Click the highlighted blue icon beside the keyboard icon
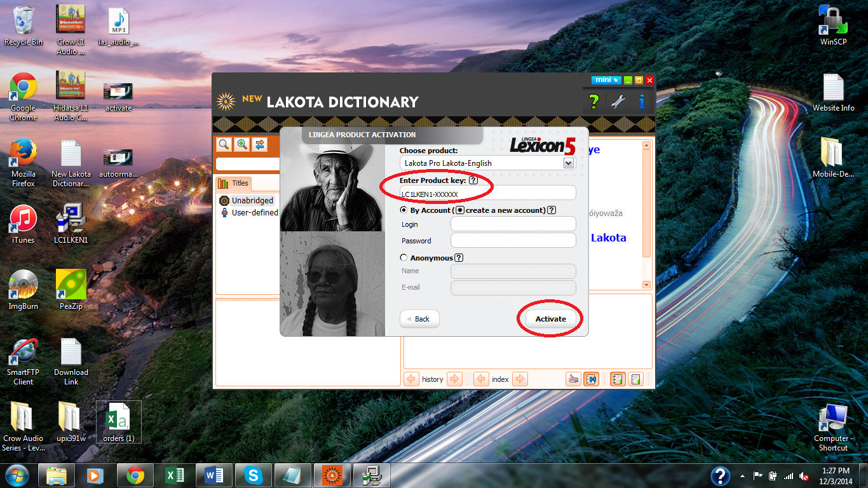The height and width of the screenshot is (488, 868). click(592, 379)
